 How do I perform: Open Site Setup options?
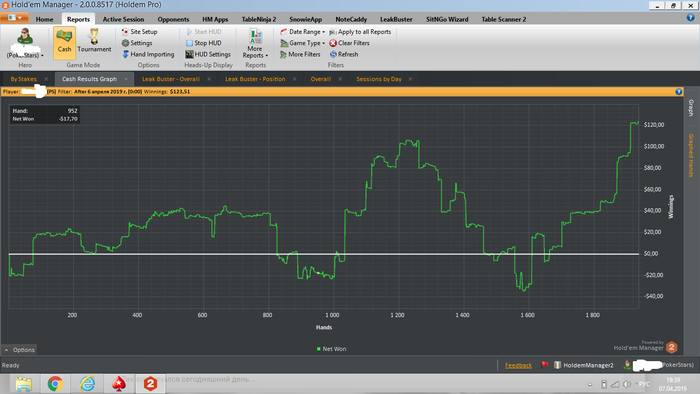tap(139, 32)
